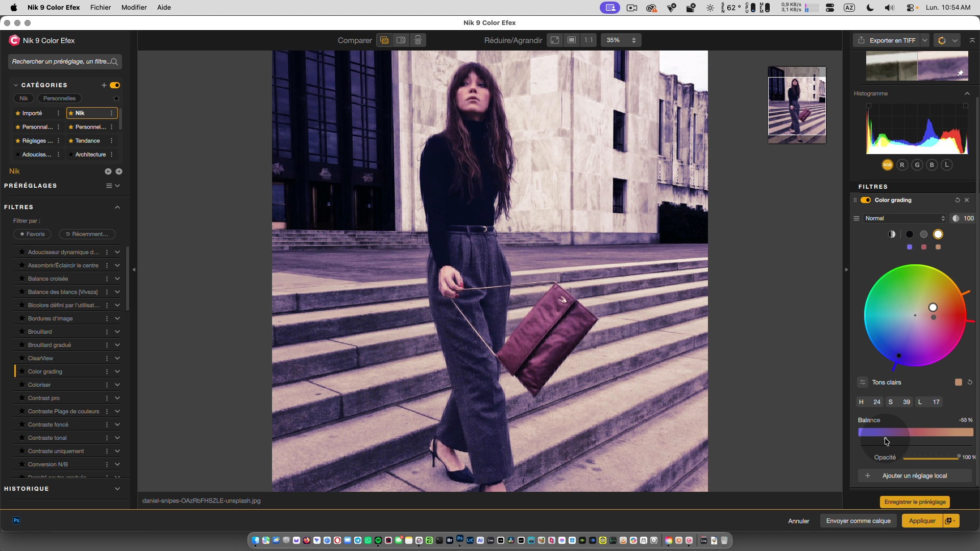Viewport: 980px width, 551px height.
Task: Click the Balance gradient slider
Action: click(915, 433)
